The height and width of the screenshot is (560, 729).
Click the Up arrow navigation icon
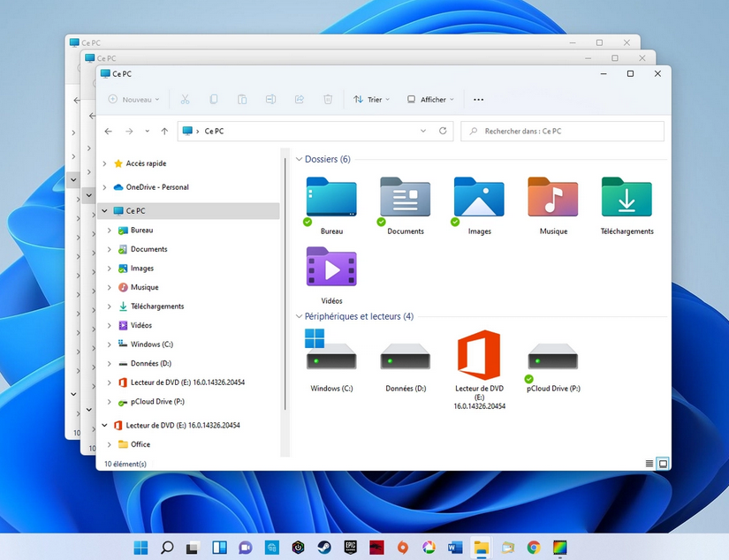[164, 132]
